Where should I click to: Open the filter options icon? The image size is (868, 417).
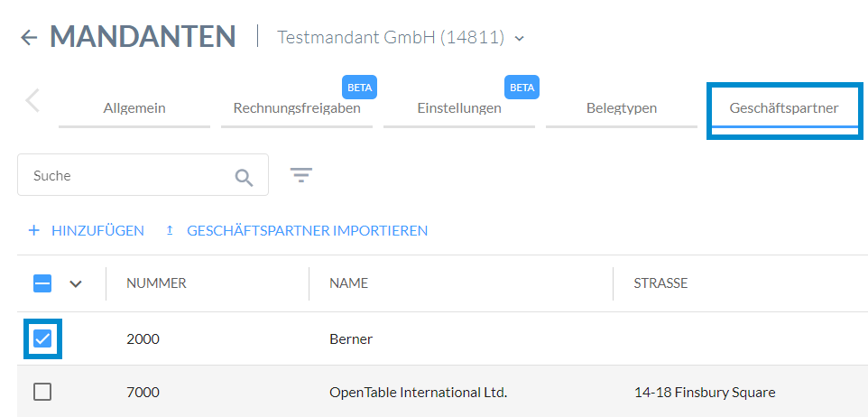(301, 175)
